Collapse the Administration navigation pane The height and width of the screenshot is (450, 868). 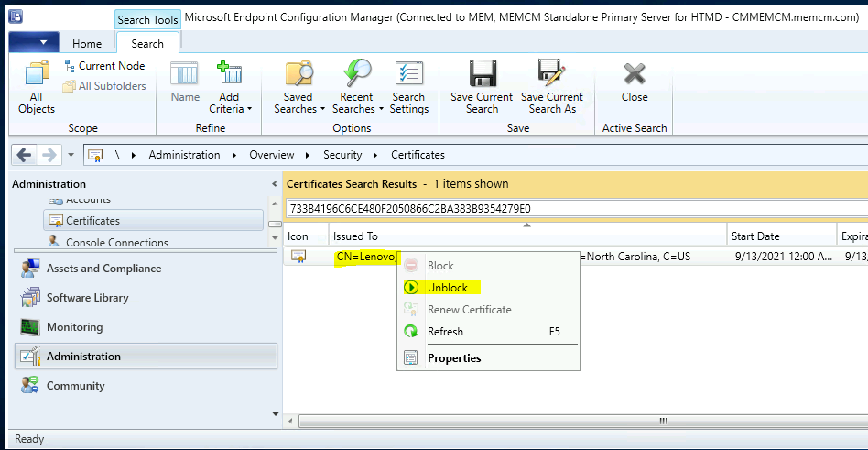coord(274,184)
